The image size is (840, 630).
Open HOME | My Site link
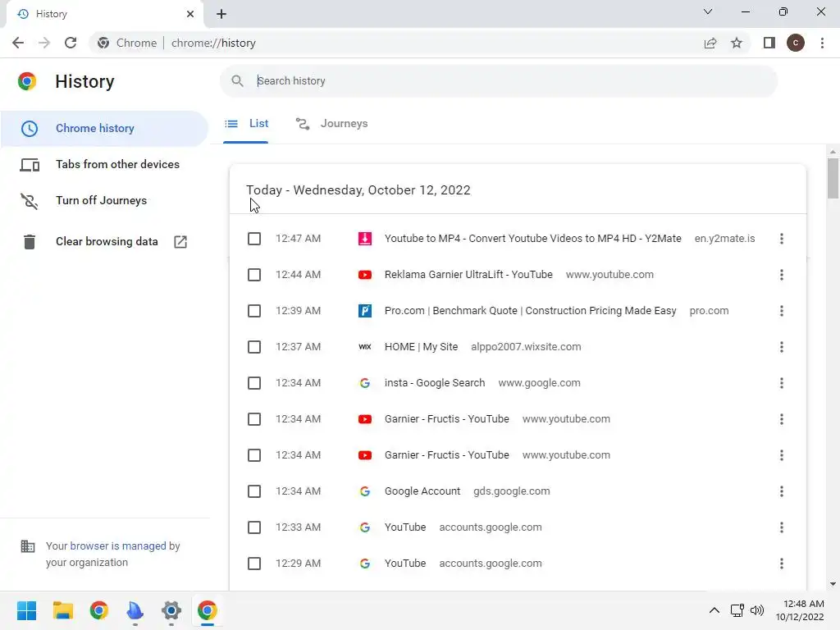click(x=421, y=347)
